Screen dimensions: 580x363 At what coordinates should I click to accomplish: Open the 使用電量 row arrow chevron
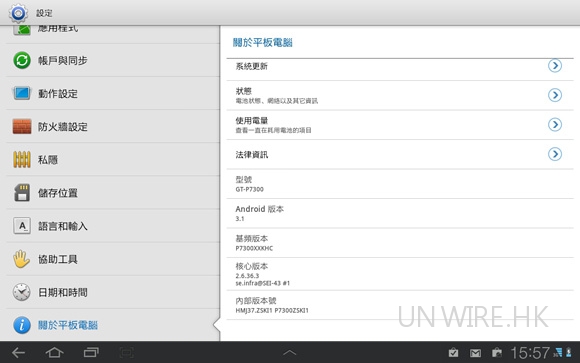(x=555, y=125)
